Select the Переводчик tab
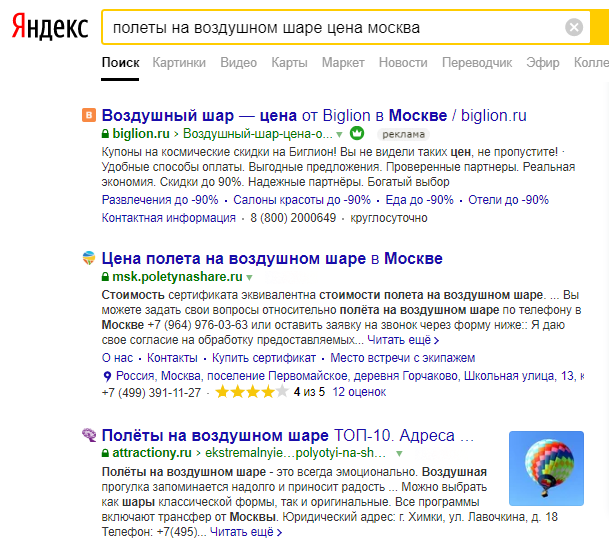Image resolution: width=609 pixels, height=546 pixels. point(477,63)
